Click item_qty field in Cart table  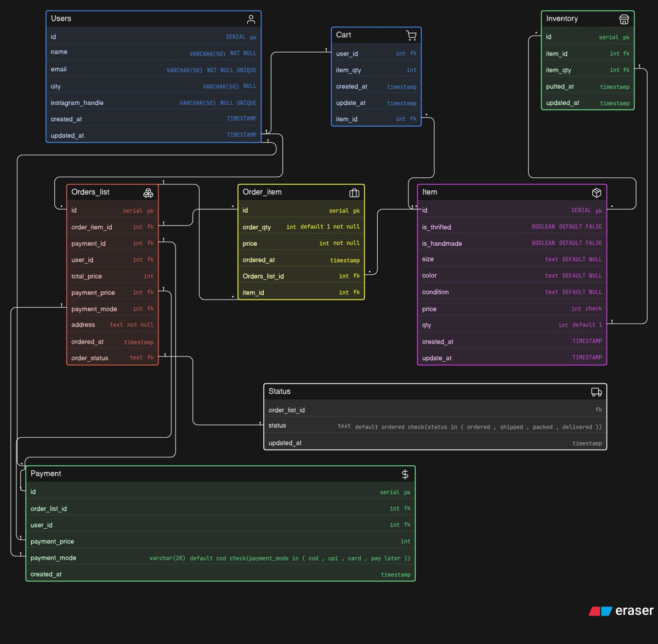pyautogui.click(x=376, y=70)
